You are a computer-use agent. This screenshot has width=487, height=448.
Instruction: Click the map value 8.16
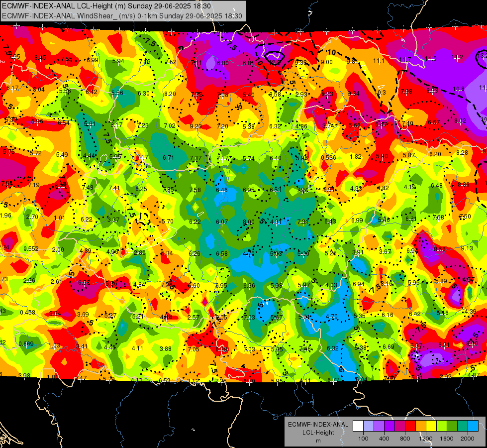[387, 284]
